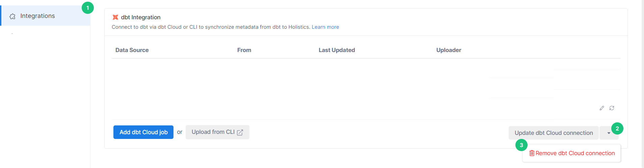This screenshot has width=644, height=168.
Task: Click the From column header
Action: coord(244,50)
